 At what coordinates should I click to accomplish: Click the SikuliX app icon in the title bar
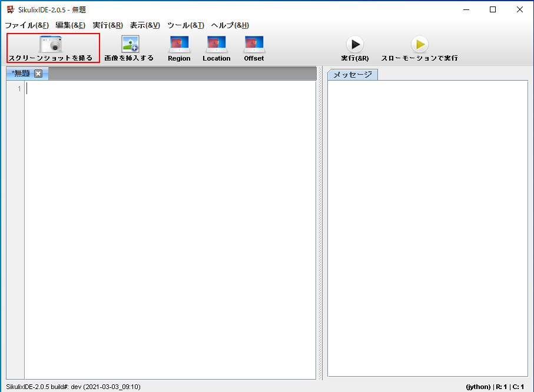10,9
